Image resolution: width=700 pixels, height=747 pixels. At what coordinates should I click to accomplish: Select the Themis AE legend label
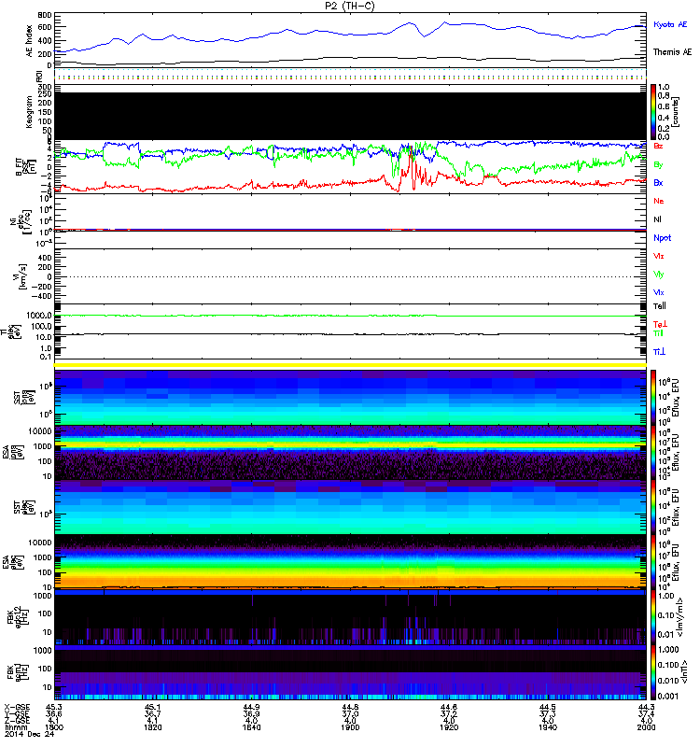672,52
